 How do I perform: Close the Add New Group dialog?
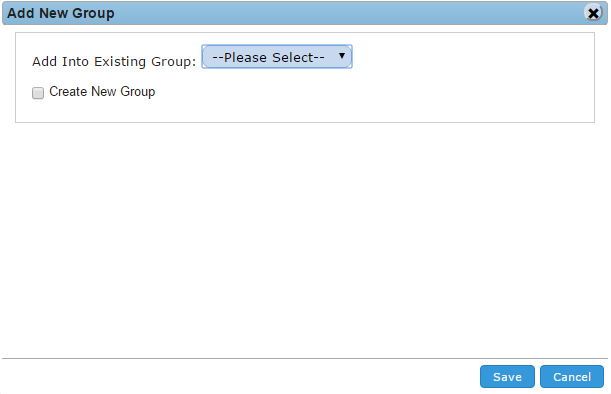click(x=593, y=13)
